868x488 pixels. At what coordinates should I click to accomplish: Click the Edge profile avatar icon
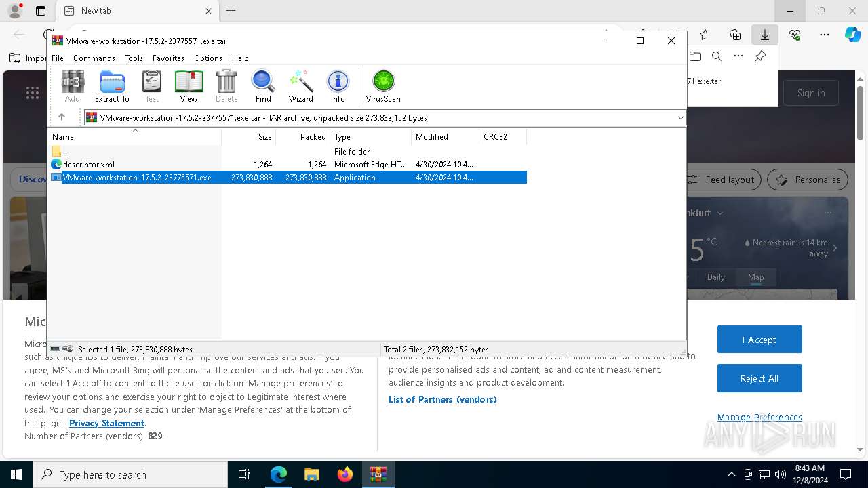15,11
